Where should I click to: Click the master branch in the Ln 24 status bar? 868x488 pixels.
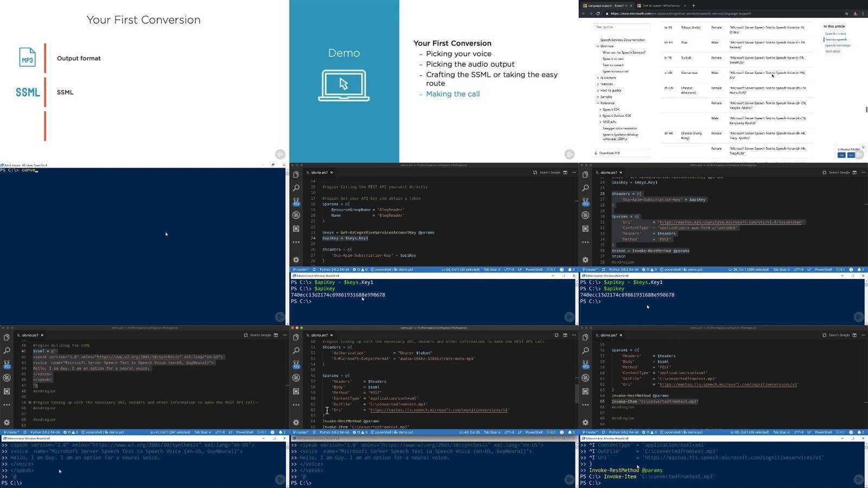pos(301,269)
